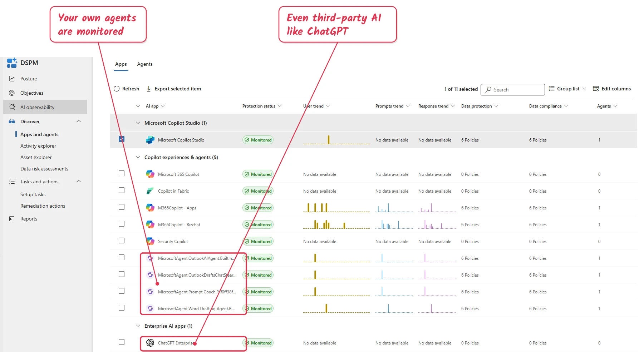
Task: Click the Security Copilot app name
Action: click(173, 242)
